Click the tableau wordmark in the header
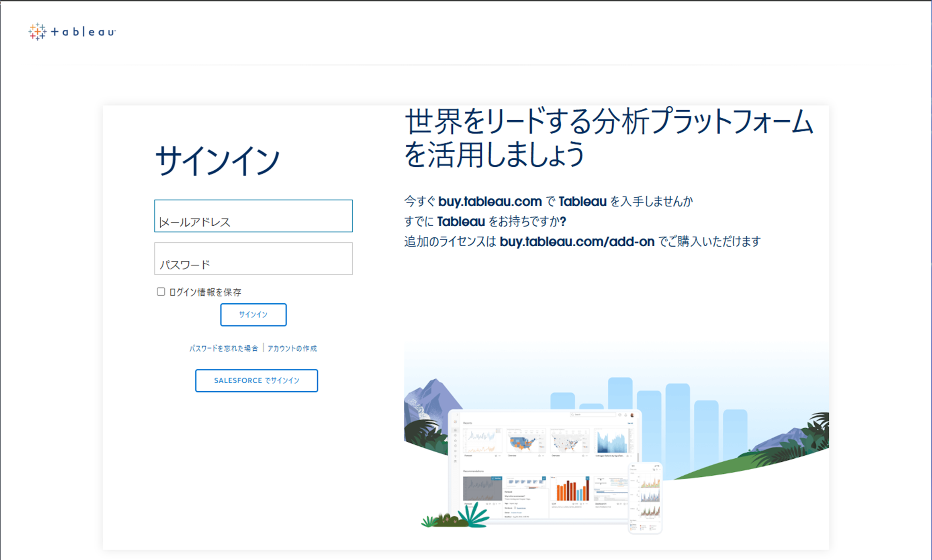 (x=83, y=32)
